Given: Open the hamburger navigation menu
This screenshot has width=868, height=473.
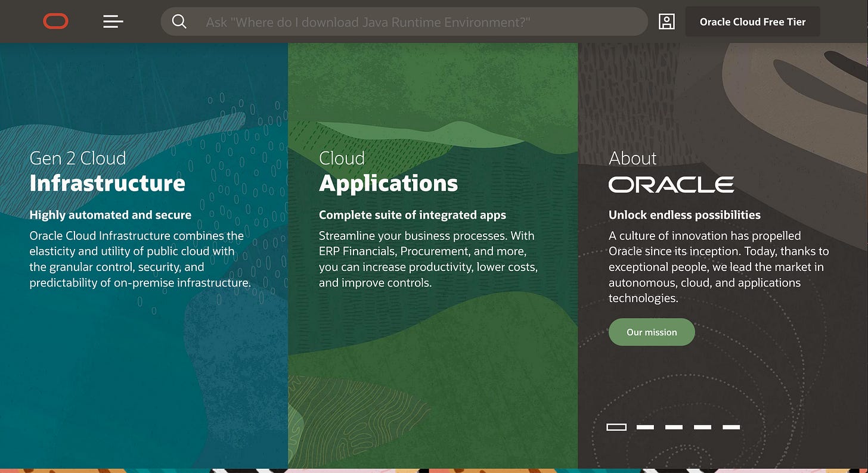Looking at the screenshot, I should (x=113, y=21).
